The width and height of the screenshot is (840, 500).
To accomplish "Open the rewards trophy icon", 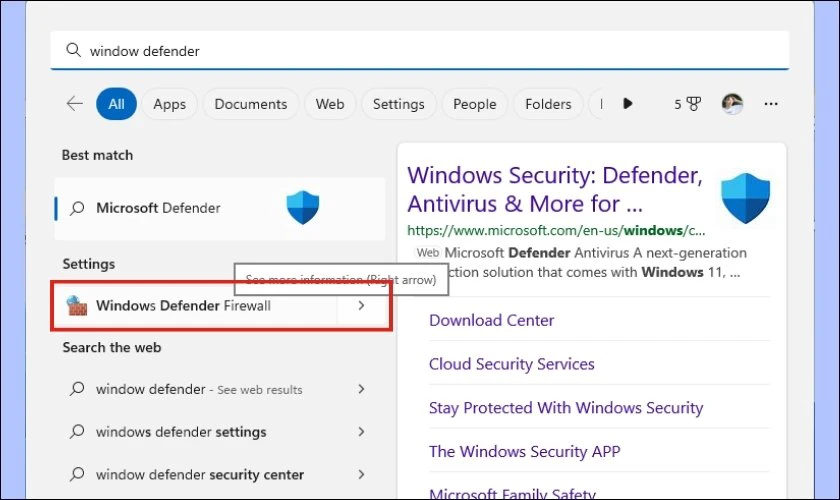I will click(x=693, y=103).
